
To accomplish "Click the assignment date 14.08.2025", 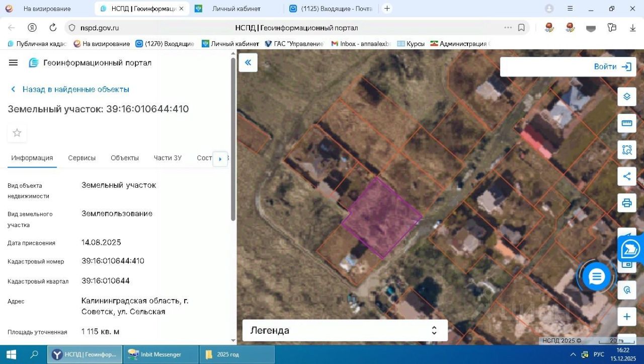I will click(101, 242).
